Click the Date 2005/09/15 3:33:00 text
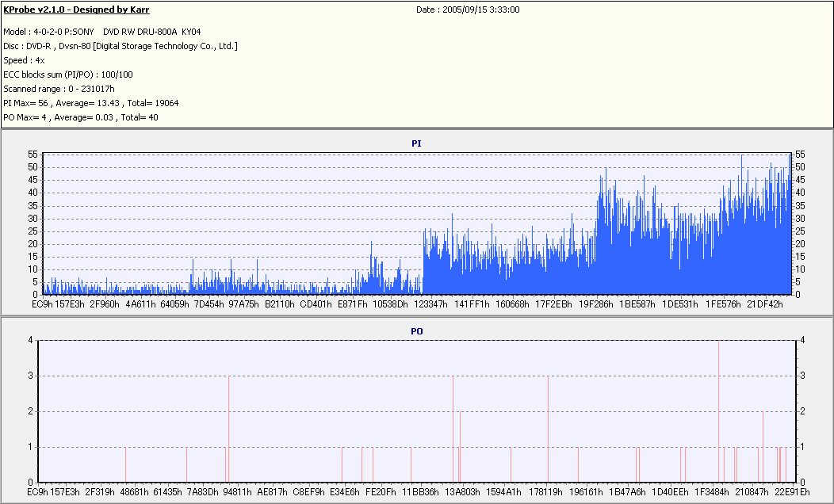The height and width of the screenshot is (504, 834). pyautogui.click(x=468, y=10)
